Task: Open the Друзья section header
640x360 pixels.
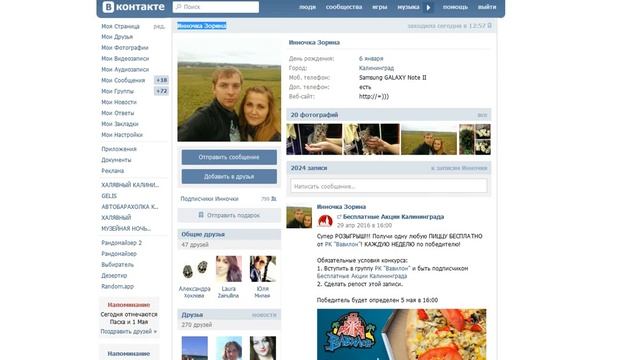Action: pos(229,315)
